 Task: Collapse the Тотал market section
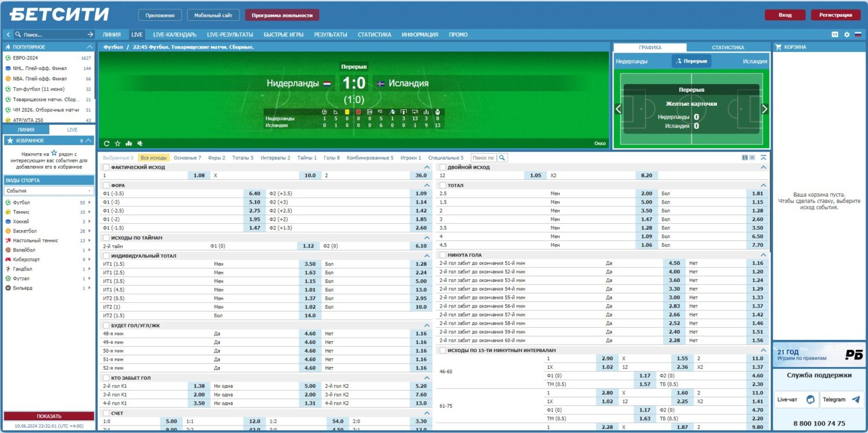[764, 185]
